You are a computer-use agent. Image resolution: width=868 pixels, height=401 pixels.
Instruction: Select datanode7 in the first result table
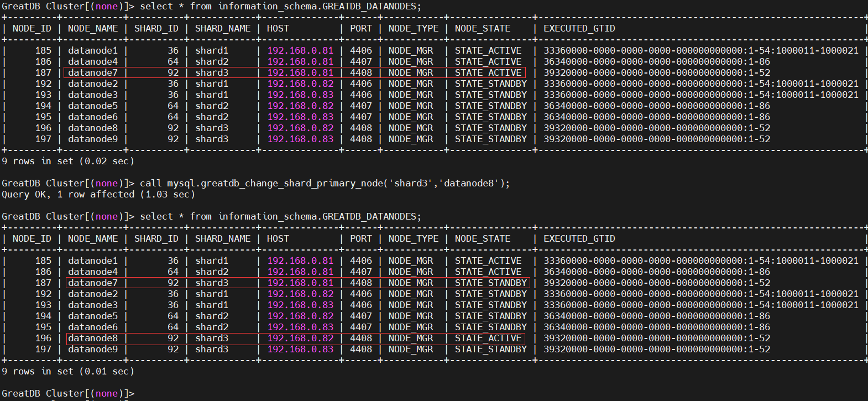[x=93, y=72]
